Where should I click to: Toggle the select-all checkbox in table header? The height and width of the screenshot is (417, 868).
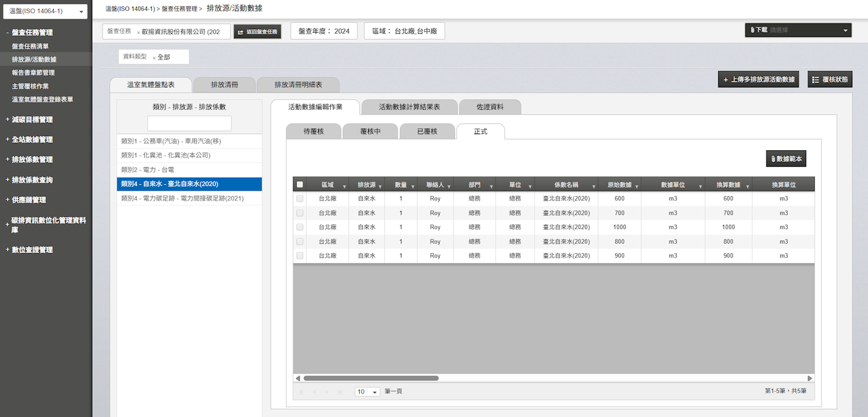tap(300, 185)
